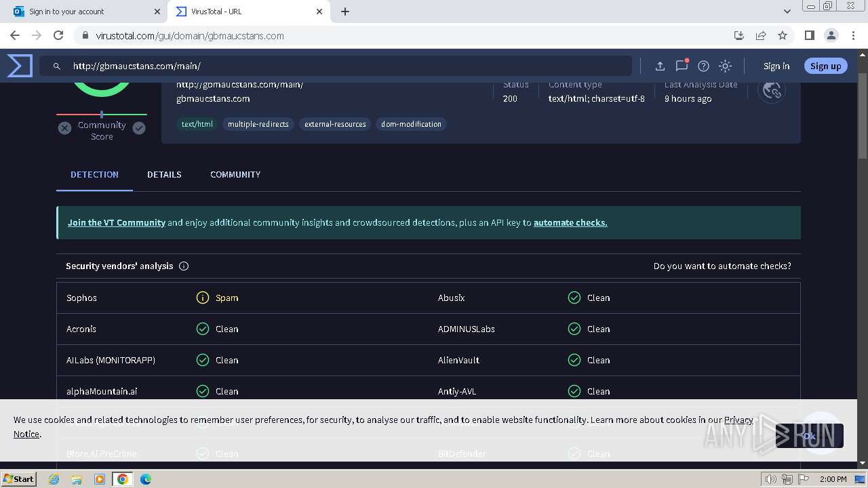Expand the tab search chevron
Image resolution: width=868 pixels, height=488 pixels.
point(787,12)
